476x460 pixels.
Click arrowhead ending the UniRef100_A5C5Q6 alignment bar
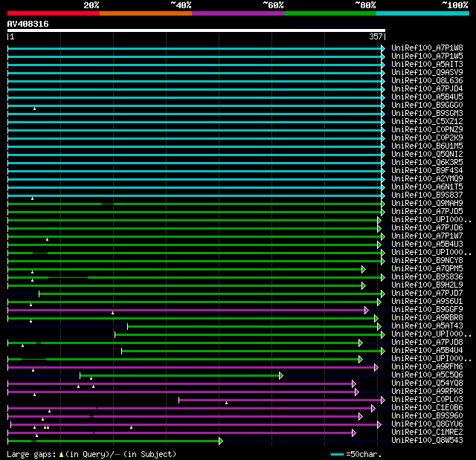281,376
